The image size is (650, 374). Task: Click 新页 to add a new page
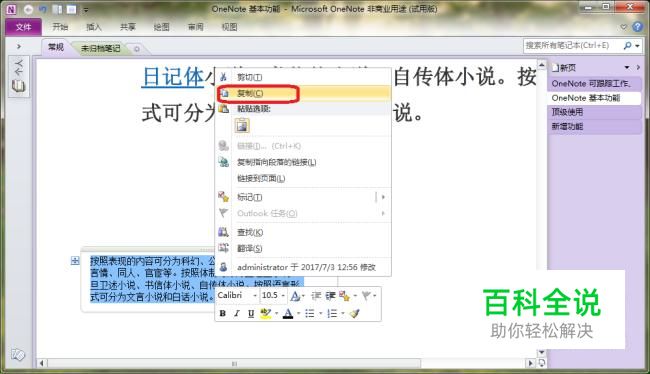[564, 68]
